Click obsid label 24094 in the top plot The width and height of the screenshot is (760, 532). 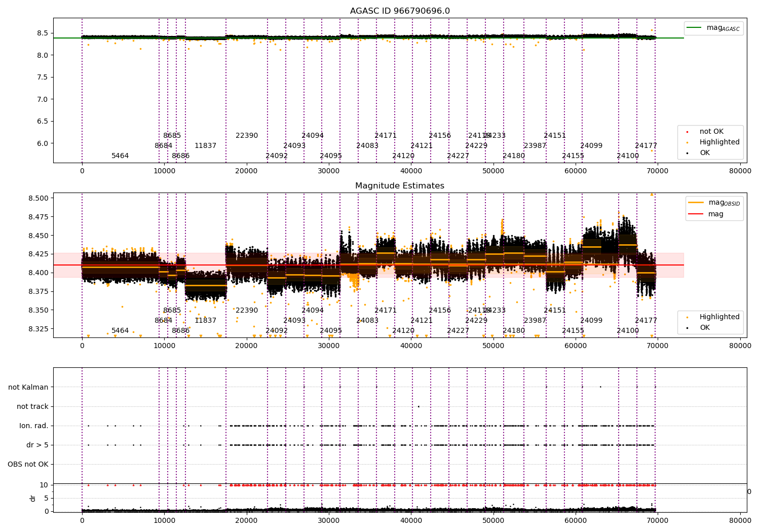coord(313,135)
